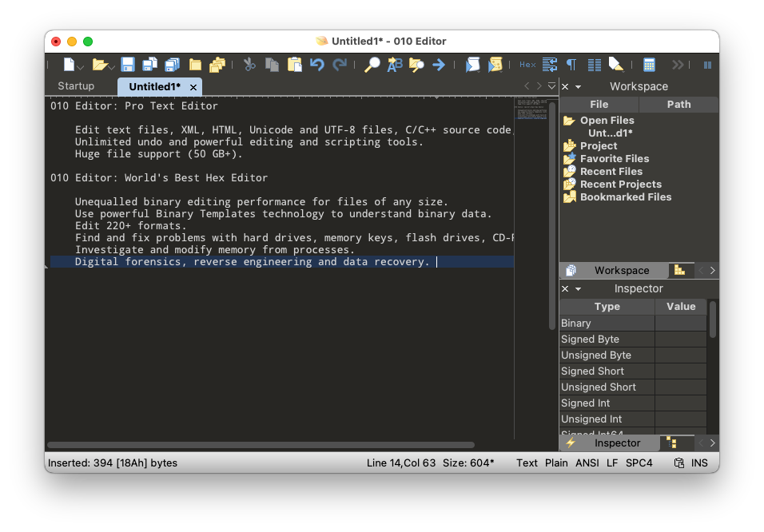Image resolution: width=764 pixels, height=532 pixels.
Task: Select Open Files in the Workspace tree
Action: 607,121
